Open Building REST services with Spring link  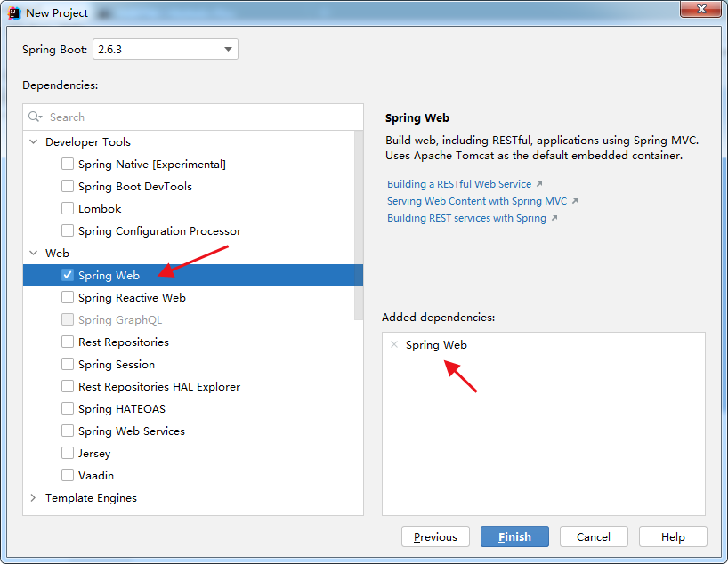[466, 218]
